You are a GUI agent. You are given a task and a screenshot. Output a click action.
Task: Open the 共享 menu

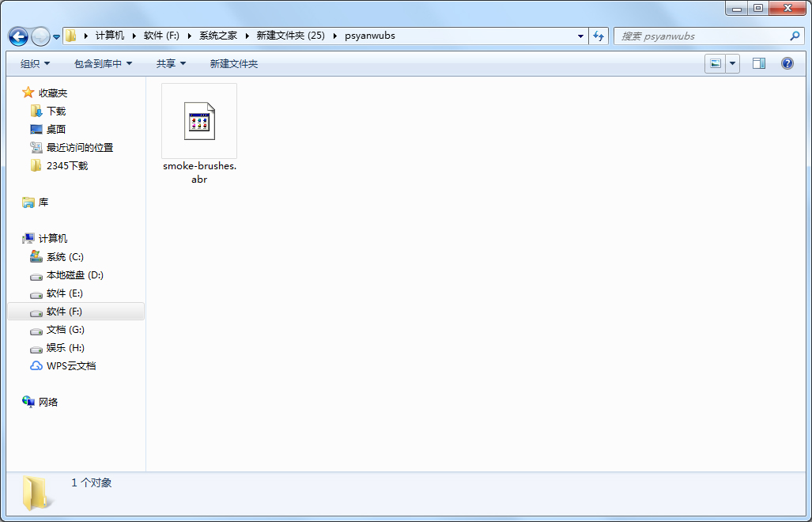point(171,63)
